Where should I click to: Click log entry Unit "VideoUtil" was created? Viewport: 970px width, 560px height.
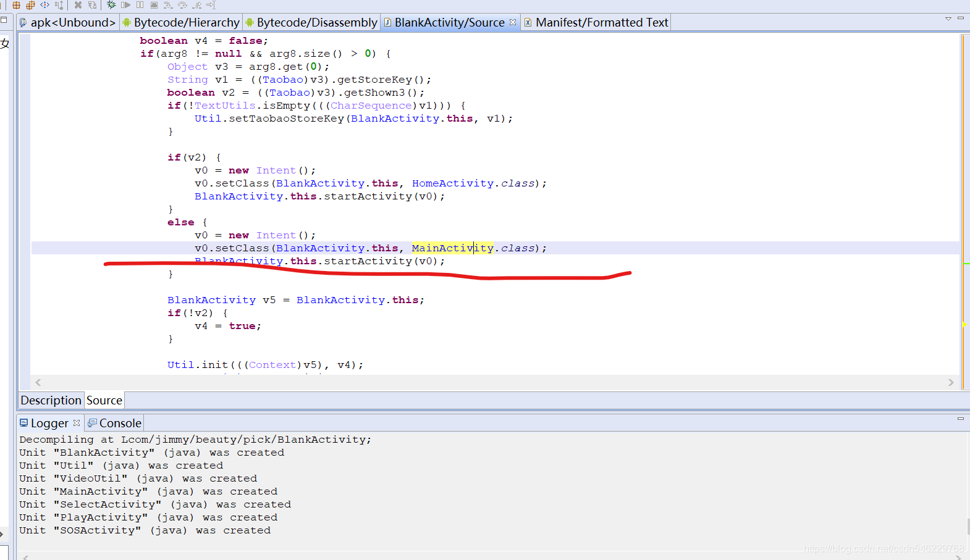pyautogui.click(x=138, y=479)
